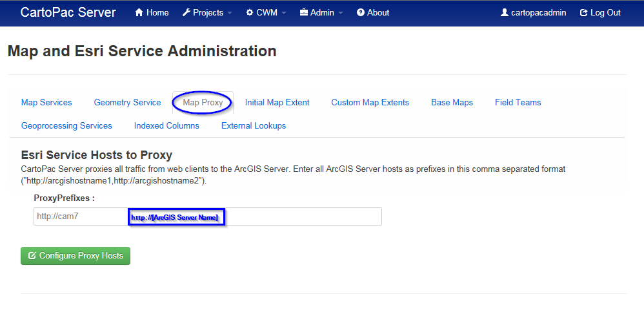Click the Admin briefcase icon

304,13
